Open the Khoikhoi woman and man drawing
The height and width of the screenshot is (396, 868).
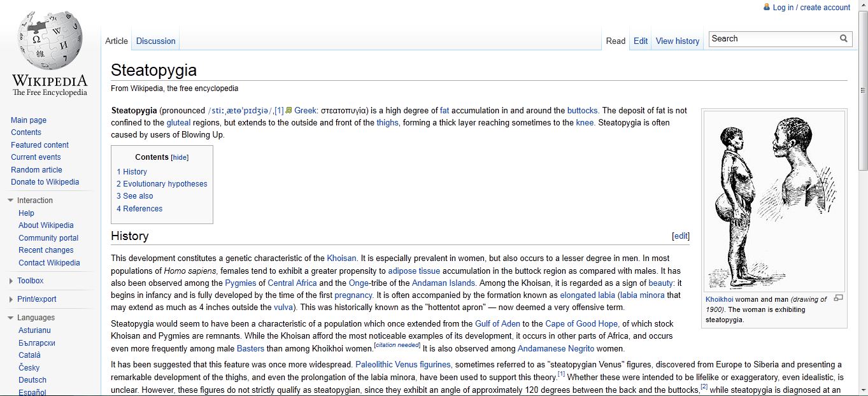click(774, 201)
